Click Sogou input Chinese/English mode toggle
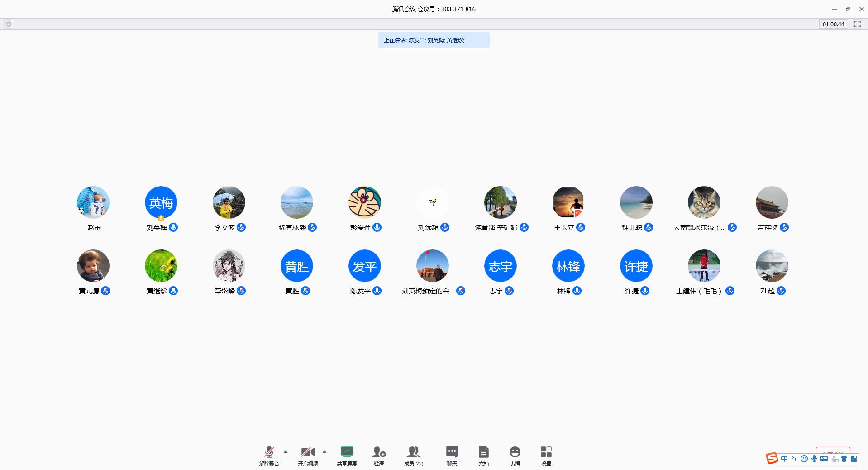 (784, 459)
